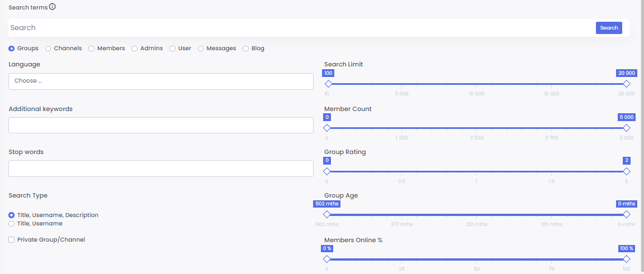This screenshot has height=274, width=644.
Task: Click the Member Count right slider handle
Action: pos(626,128)
